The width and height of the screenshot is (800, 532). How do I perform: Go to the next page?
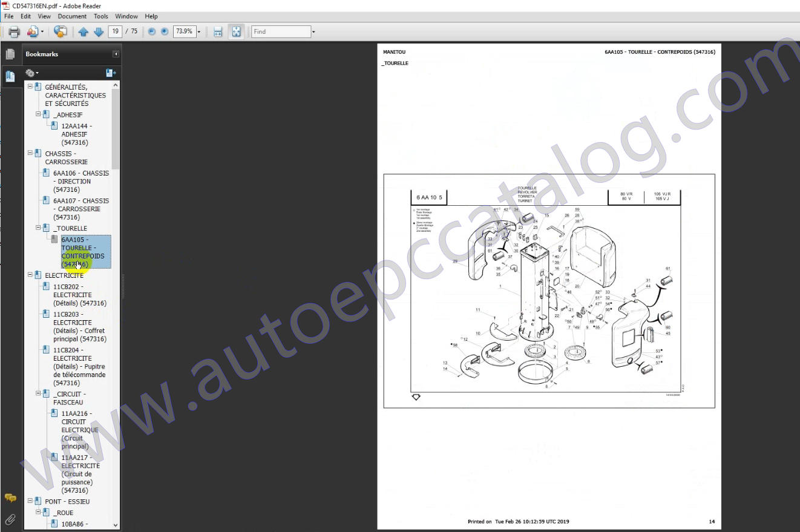[x=99, y=31]
